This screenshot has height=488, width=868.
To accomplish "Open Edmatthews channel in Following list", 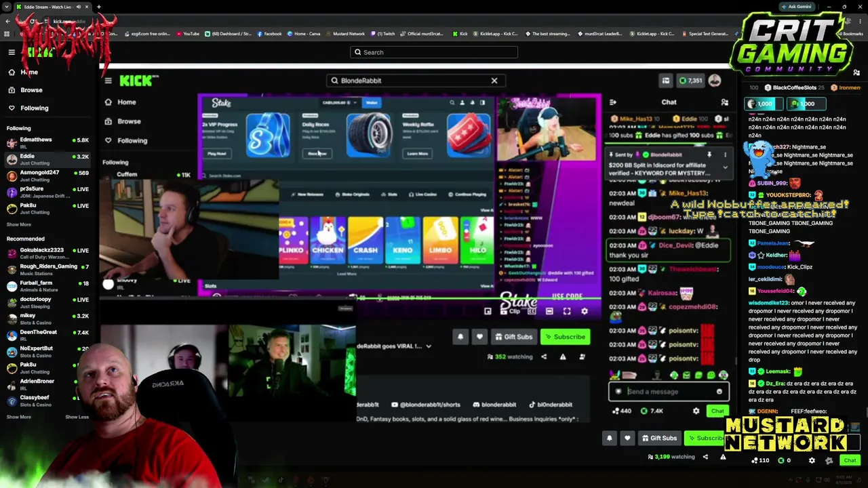I will tap(47, 142).
